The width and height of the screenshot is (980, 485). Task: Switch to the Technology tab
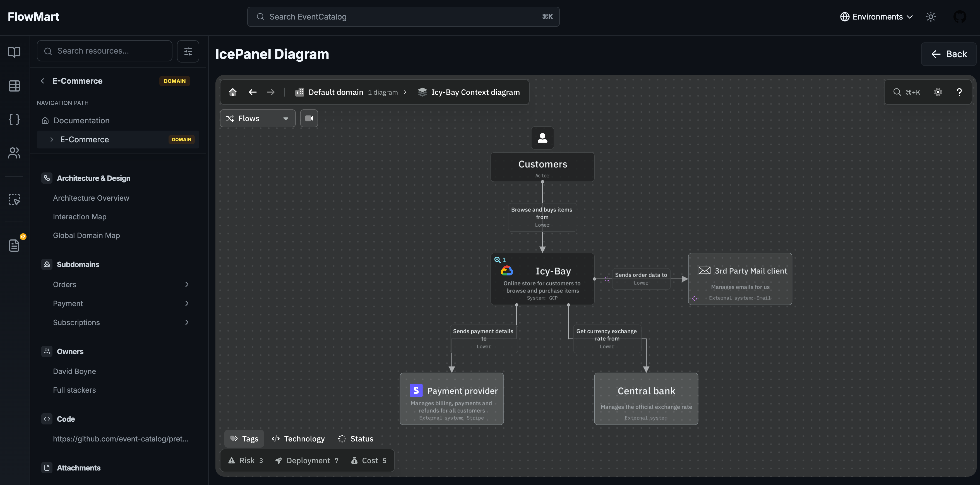click(x=298, y=439)
